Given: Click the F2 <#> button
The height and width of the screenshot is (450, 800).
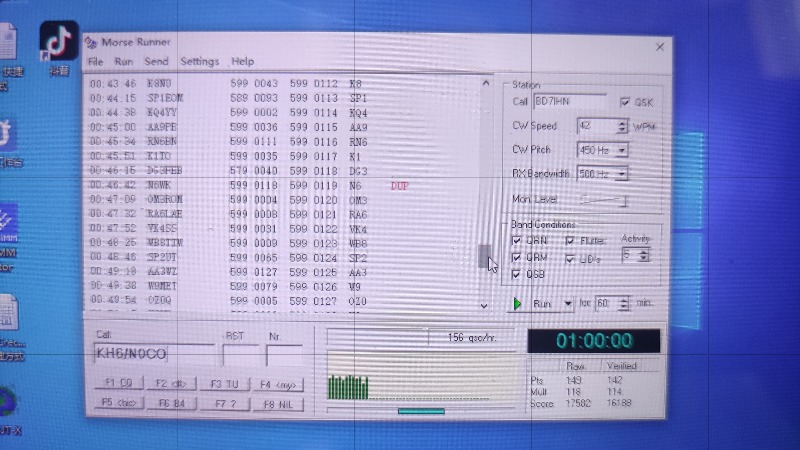Looking at the screenshot, I should 171,384.
